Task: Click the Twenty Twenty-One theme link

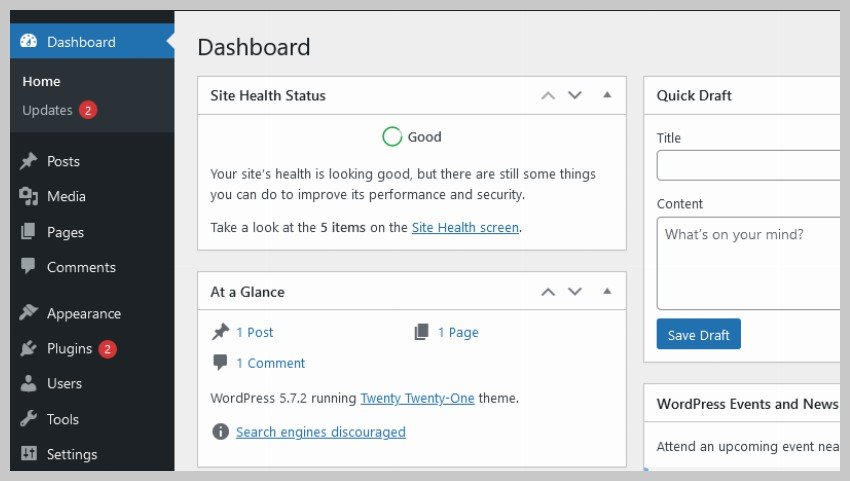Action: pos(417,398)
